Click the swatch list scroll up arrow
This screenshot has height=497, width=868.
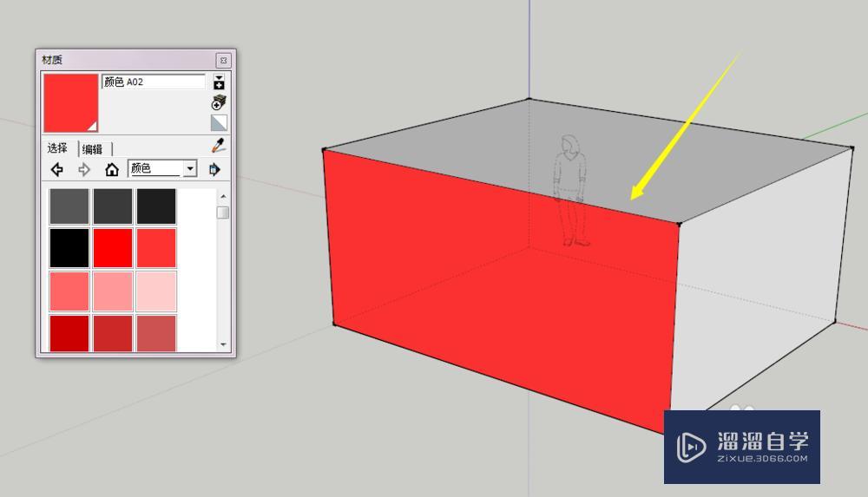223,196
